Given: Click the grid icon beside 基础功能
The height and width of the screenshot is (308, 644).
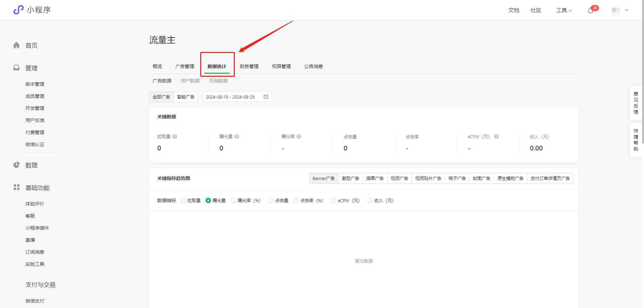Looking at the screenshot, I should (16, 187).
